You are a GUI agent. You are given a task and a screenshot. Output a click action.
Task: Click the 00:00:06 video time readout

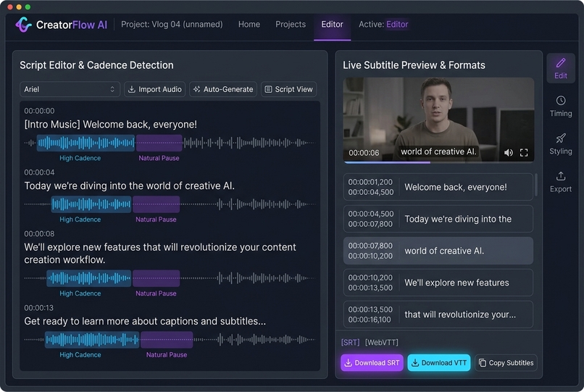pos(364,153)
